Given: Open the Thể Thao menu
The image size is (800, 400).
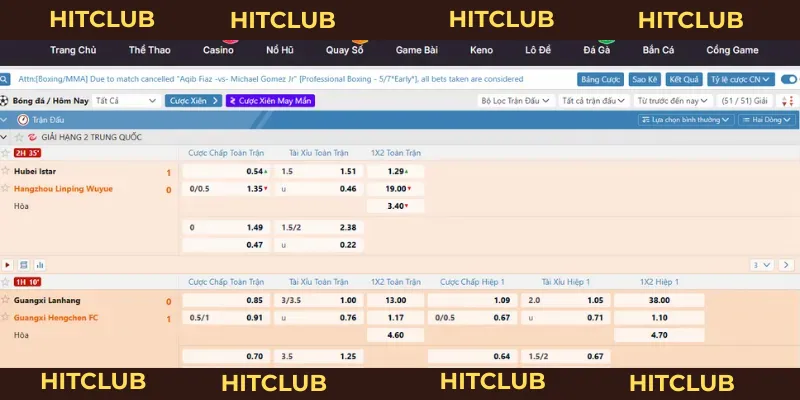Looking at the screenshot, I should point(149,50).
